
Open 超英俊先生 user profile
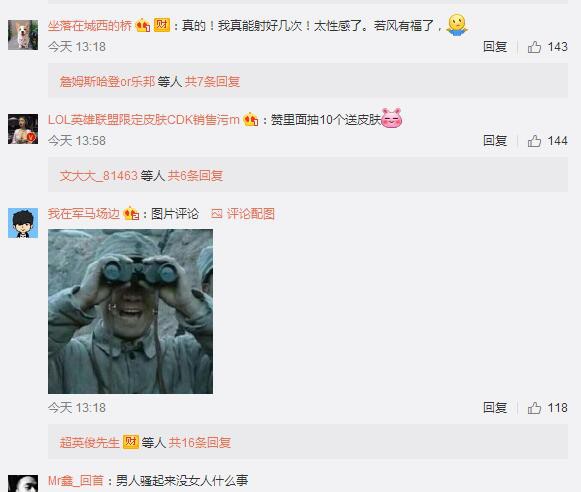[90, 442]
